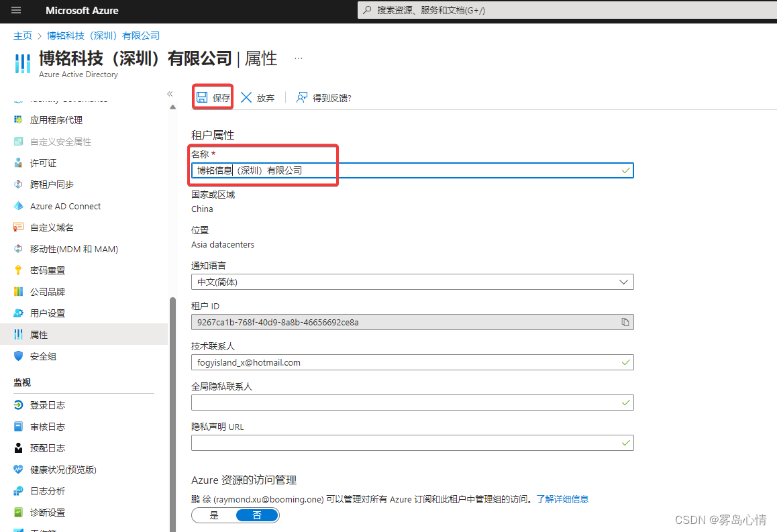Click the Mobility MDM and MAM icon
777x532 pixels.
tap(18, 249)
